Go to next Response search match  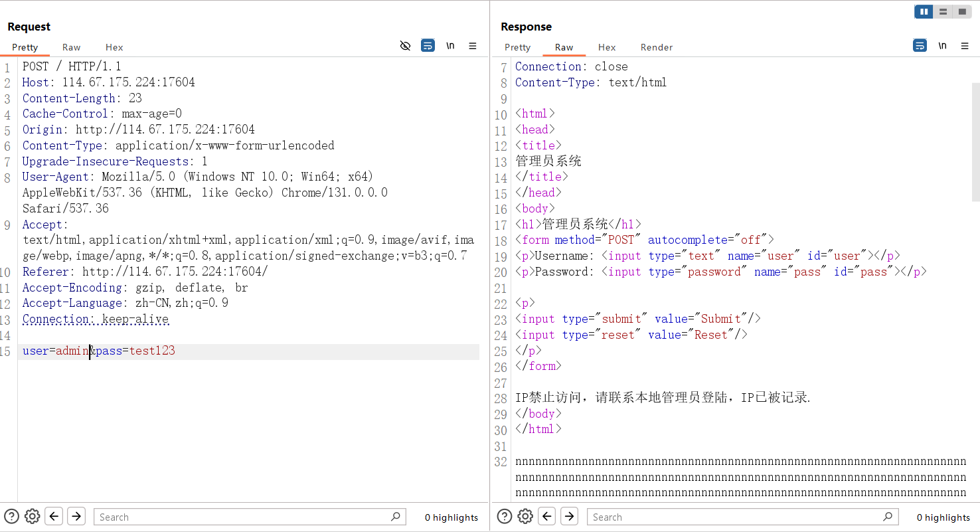569,516
